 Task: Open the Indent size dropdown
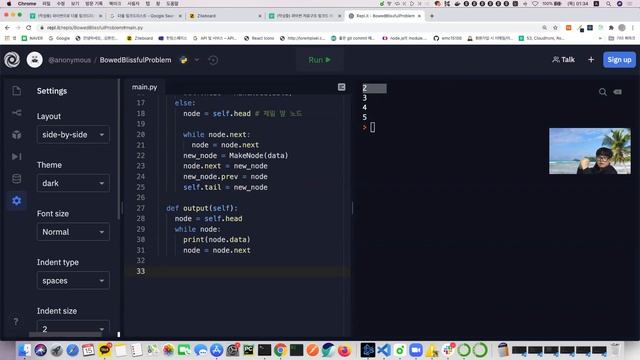[x=73, y=328]
